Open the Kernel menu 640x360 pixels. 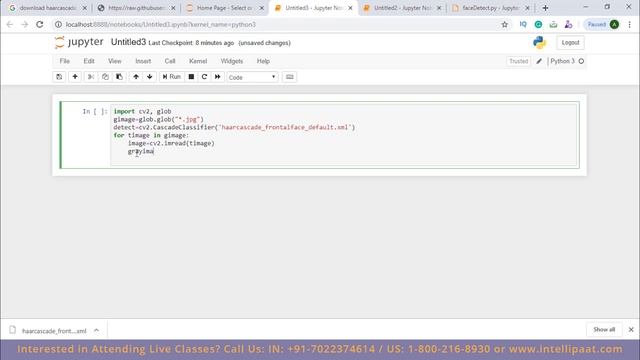(x=198, y=61)
